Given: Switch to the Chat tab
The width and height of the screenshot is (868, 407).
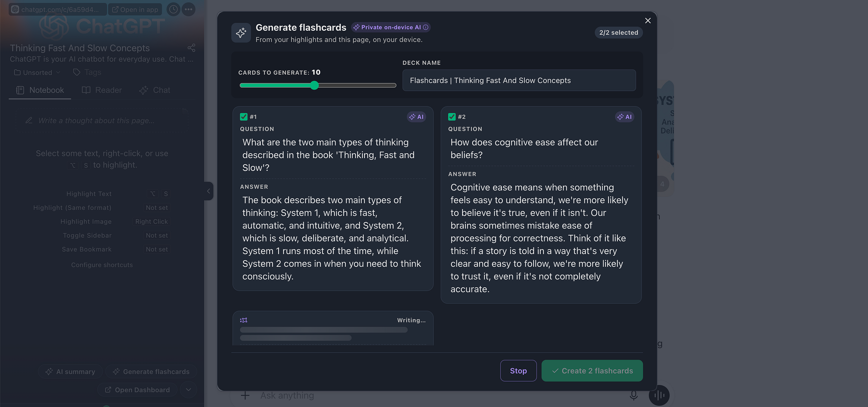Looking at the screenshot, I should (154, 90).
